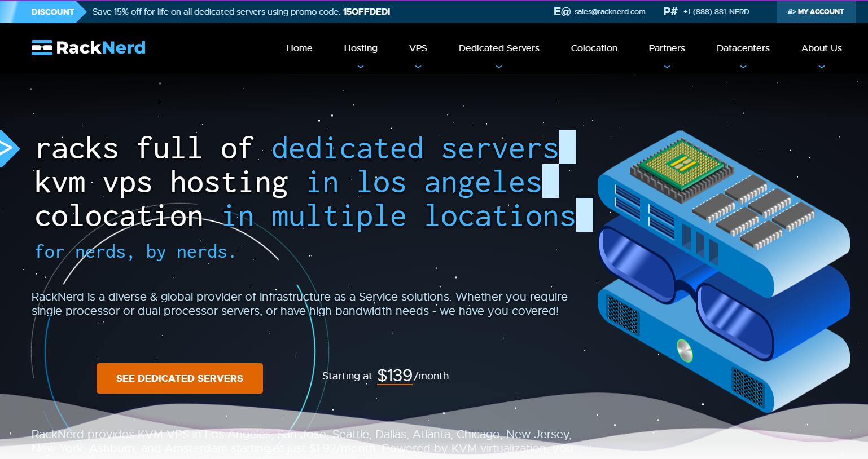Image resolution: width=868 pixels, height=459 pixels.
Task: Open the About Us menu
Action: pyautogui.click(x=822, y=48)
